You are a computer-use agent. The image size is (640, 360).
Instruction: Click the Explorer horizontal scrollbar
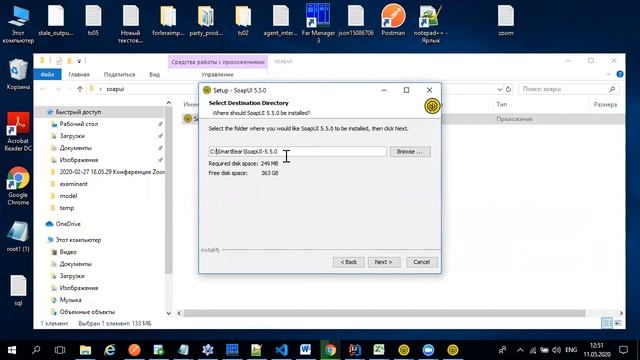384,313
